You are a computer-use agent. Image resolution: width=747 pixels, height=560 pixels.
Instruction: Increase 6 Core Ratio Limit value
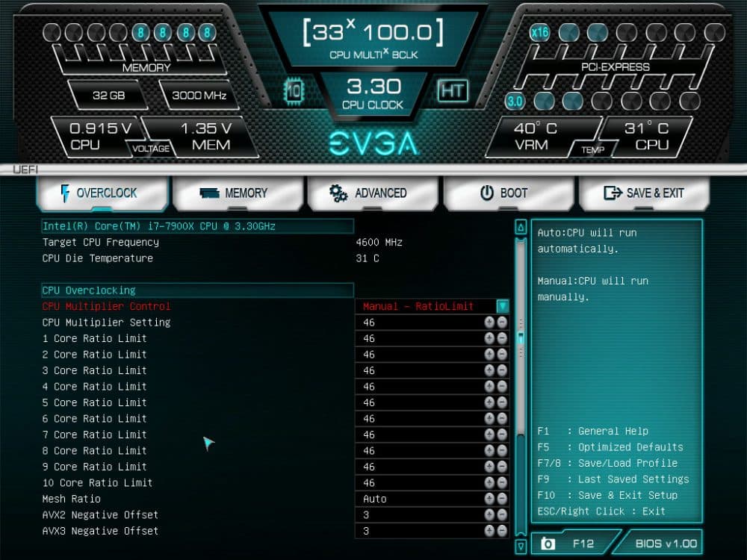tap(489, 419)
